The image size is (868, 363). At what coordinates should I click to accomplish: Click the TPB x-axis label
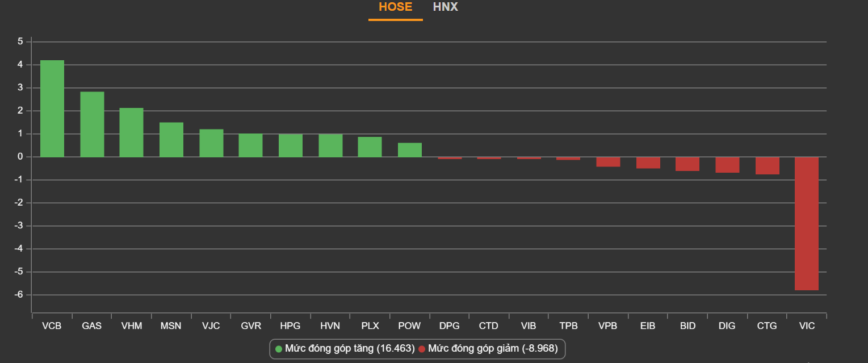click(x=568, y=326)
